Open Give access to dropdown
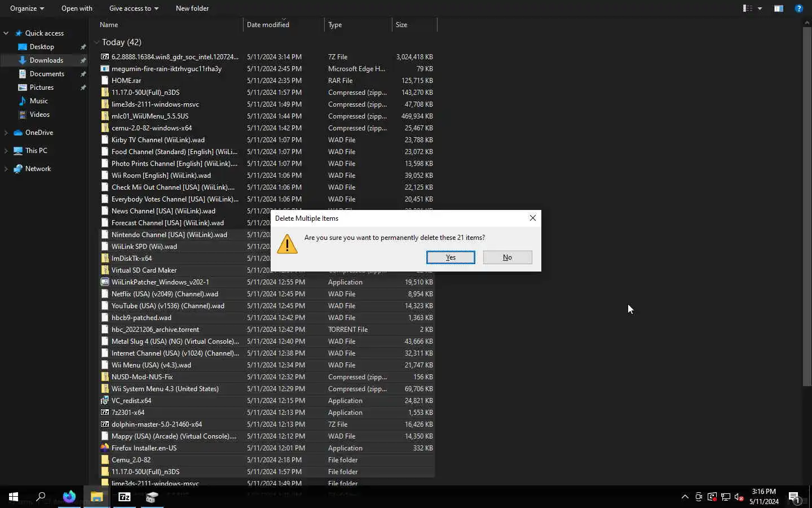The image size is (812, 508). click(x=134, y=8)
